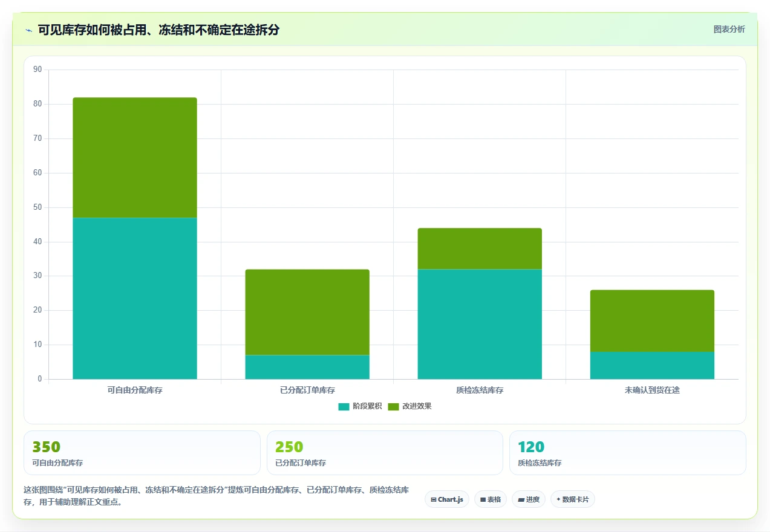Select the Chart.js tag
Image resolution: width=770 pixels, height=532 pixels.
pyautogui.click(x=447, y=499)
